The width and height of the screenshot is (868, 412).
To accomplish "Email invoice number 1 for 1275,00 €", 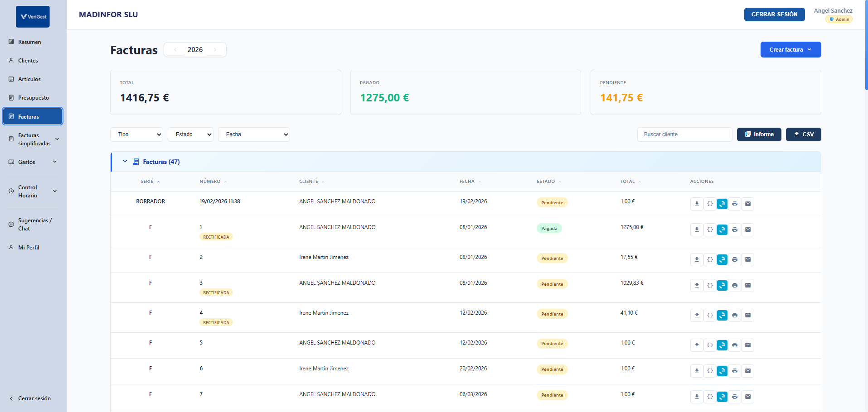I will (x=748, y=230).
